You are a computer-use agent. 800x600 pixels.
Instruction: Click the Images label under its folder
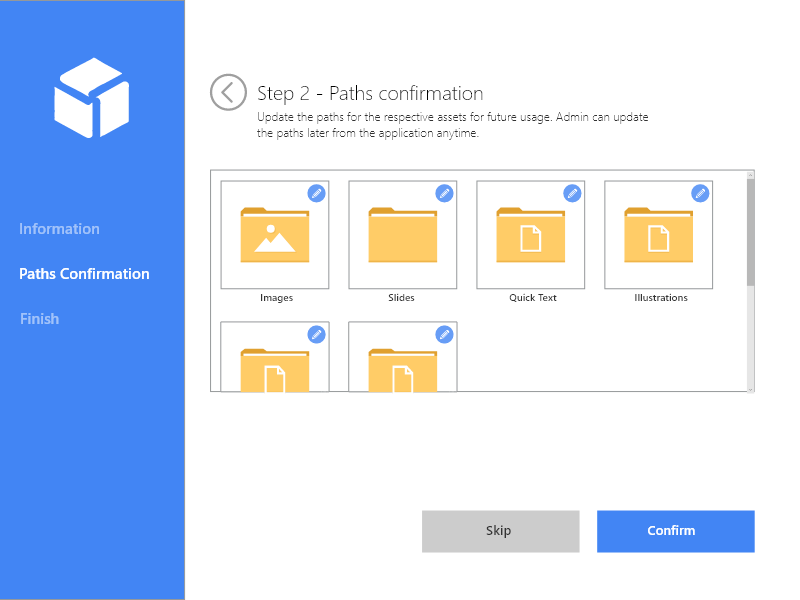point(276,297)
